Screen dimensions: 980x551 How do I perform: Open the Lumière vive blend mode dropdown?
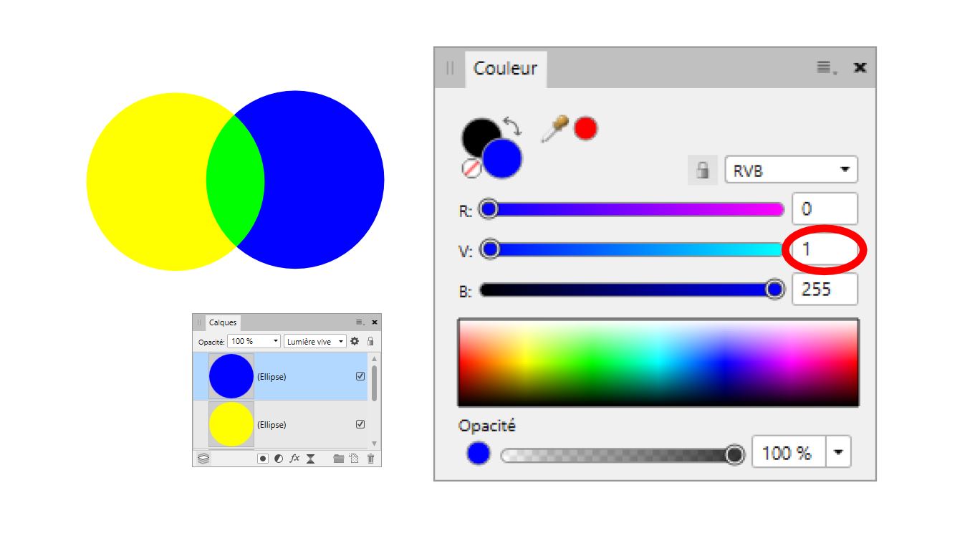click(315, 342)
